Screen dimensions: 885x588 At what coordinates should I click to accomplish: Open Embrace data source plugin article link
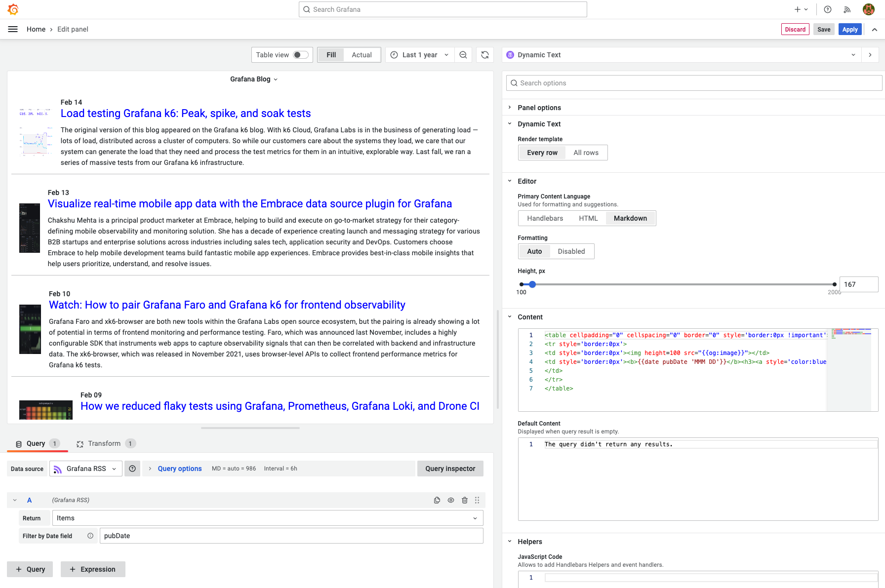[250, 204]
